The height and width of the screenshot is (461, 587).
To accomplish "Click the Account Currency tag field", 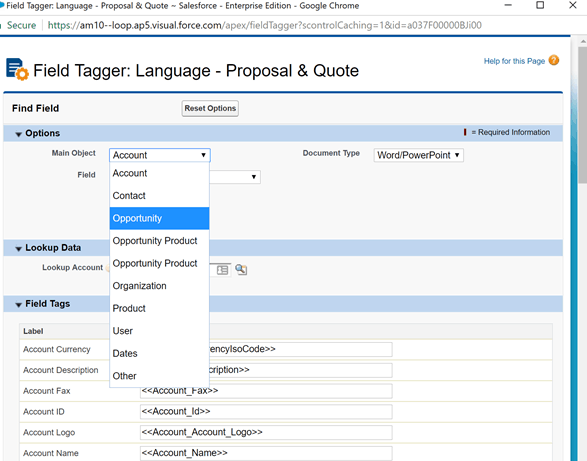I will [301, 349].
